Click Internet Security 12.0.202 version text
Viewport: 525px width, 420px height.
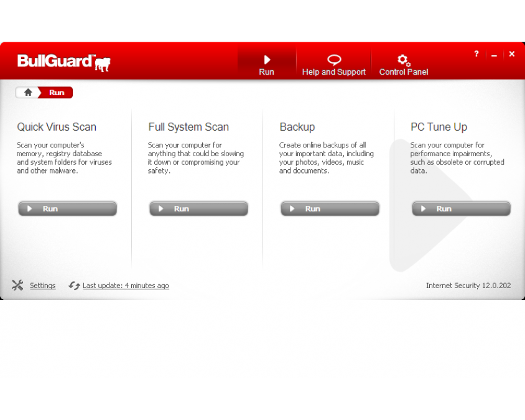[x=468, y=286]
